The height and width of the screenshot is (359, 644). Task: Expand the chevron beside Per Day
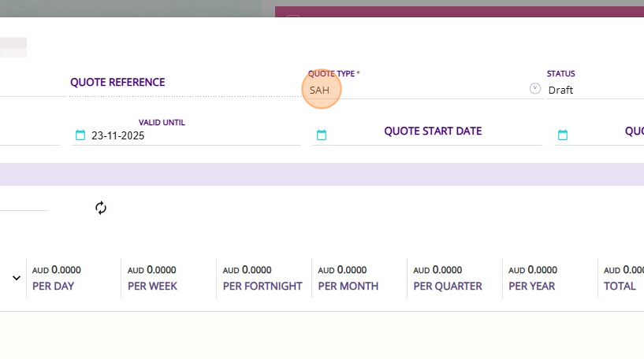(x=17, y=278)
